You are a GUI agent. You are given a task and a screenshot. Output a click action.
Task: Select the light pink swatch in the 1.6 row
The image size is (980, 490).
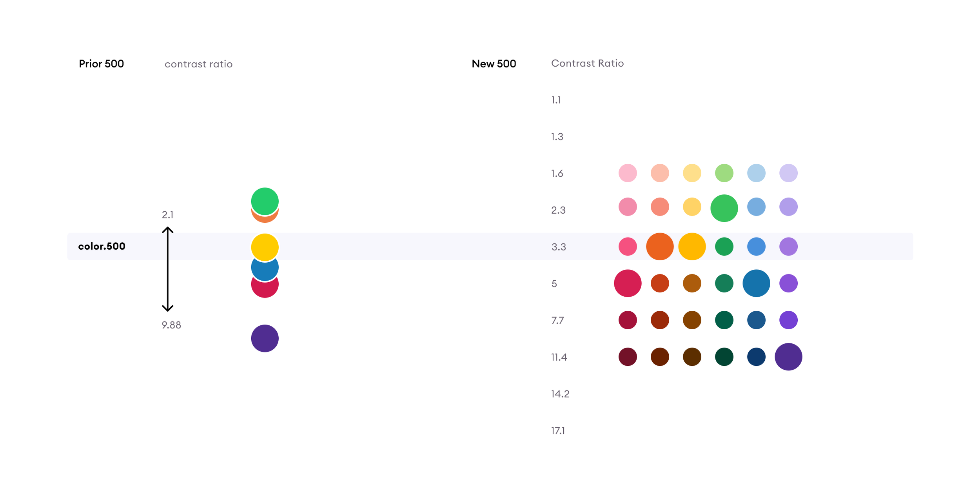(628, 173)
